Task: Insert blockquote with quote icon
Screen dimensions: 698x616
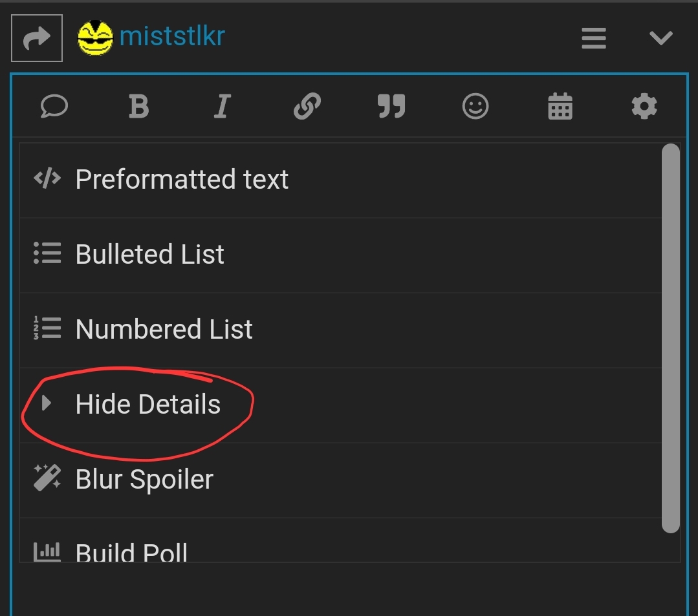Action: [391, 106]
